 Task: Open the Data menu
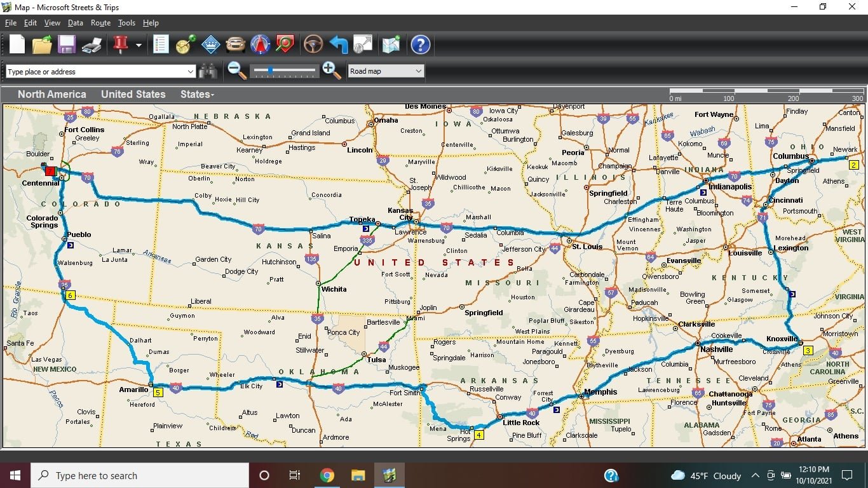(76, 23)
